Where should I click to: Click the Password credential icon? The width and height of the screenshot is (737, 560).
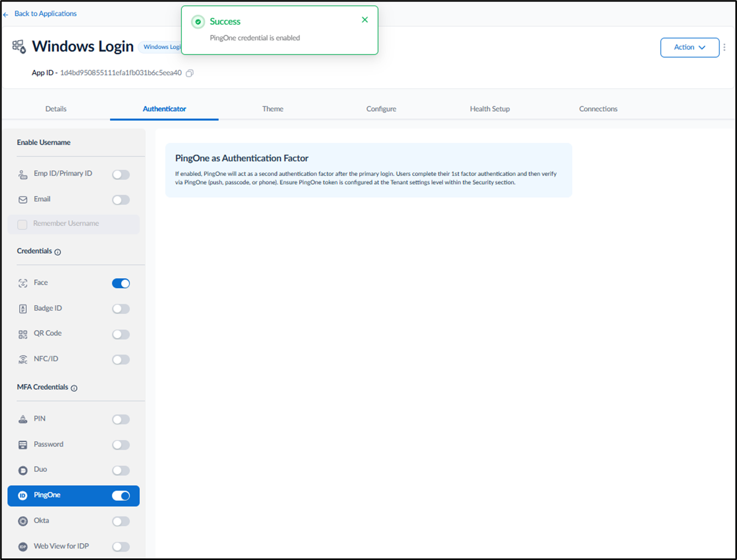click(x=23, y=445)
